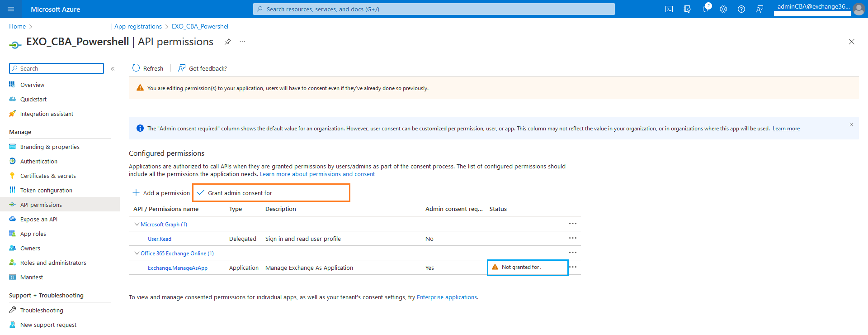Screen dimensions: 868x335
Task: Open Quickstart in the sidebar
Action: 33,99
